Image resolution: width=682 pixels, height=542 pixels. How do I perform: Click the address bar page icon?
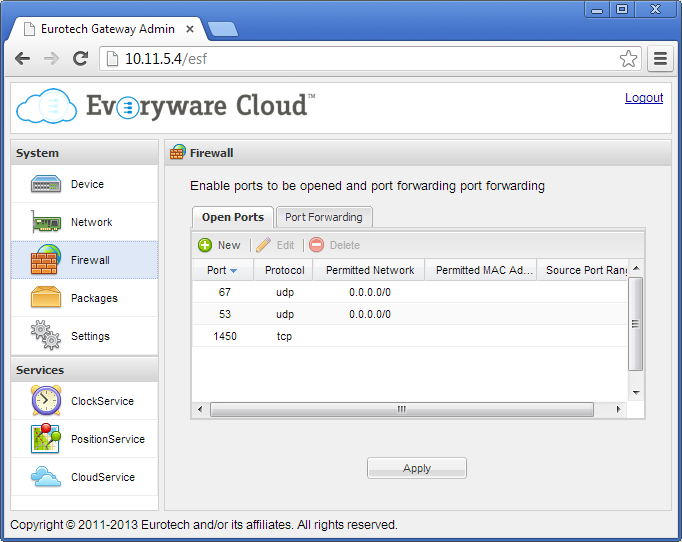(x=112, y=58)
